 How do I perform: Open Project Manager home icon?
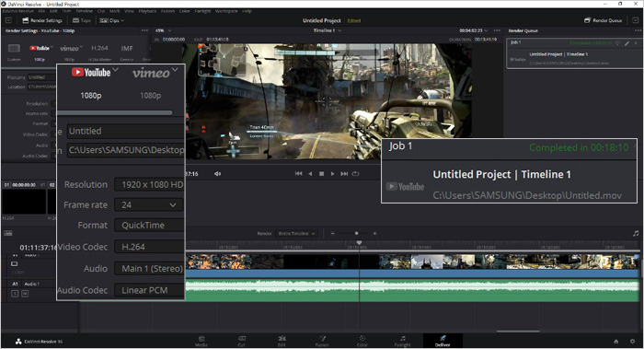616,342
